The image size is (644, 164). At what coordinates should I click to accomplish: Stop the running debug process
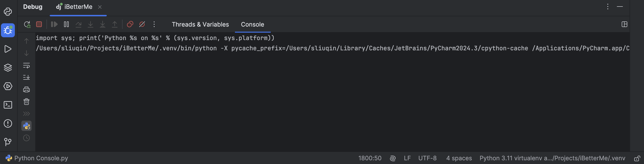point(39,24)
